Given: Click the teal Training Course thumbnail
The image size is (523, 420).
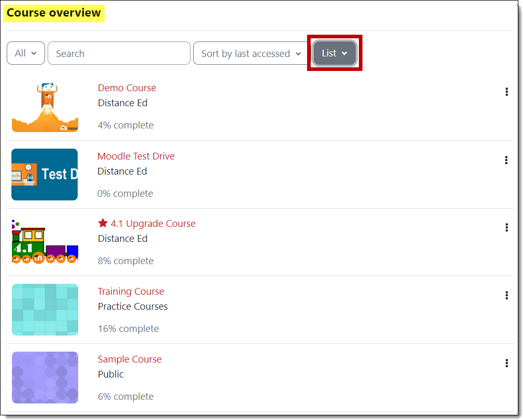Looking at the screenshot, I should (x=45, y=310).
